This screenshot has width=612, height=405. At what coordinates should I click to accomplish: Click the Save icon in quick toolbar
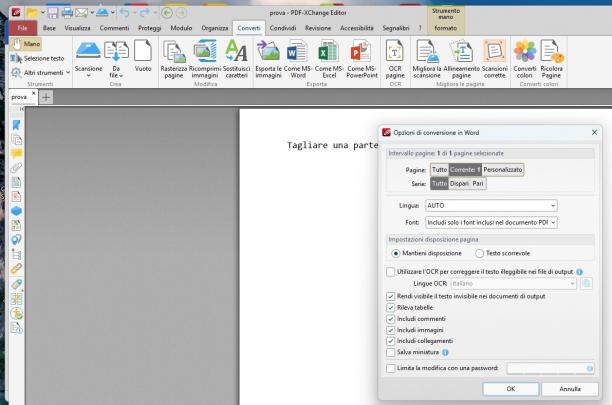point(53,13)
